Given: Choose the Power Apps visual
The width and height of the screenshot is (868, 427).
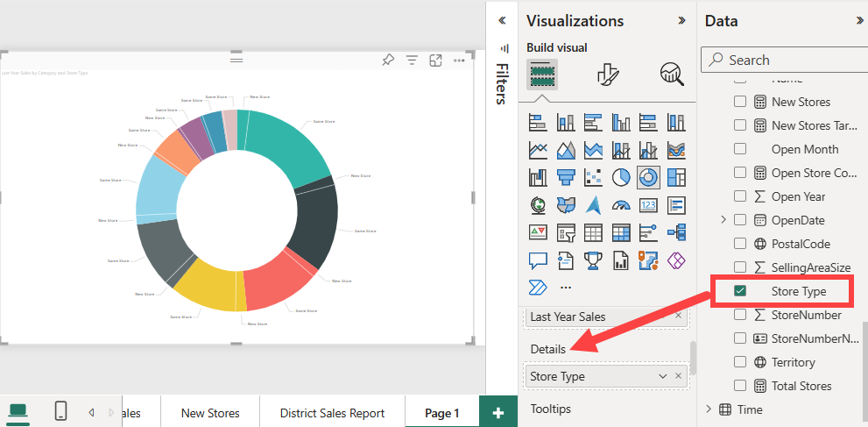Looking at the screenshot, I should (x=676, y=260).
